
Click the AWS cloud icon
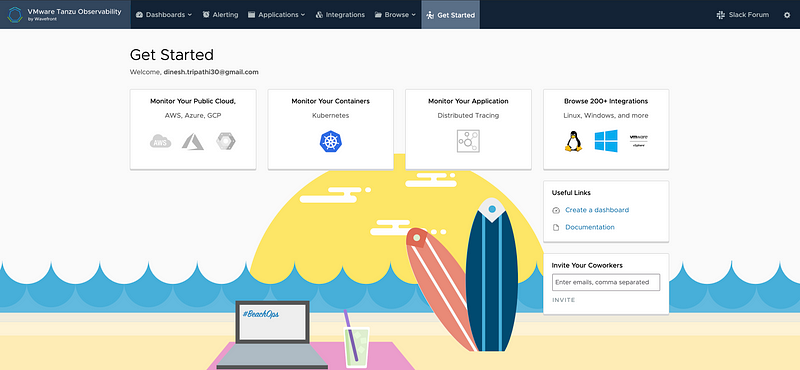(x=160, y=141)
